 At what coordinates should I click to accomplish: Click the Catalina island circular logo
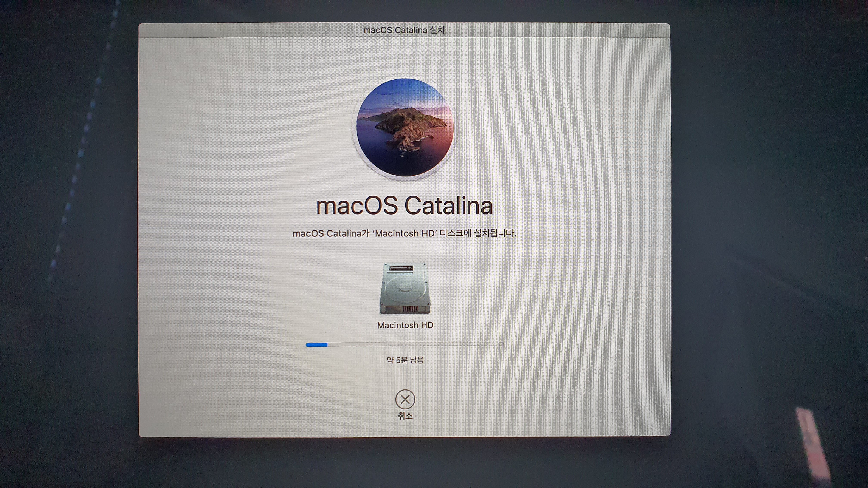tap(405, 128)
